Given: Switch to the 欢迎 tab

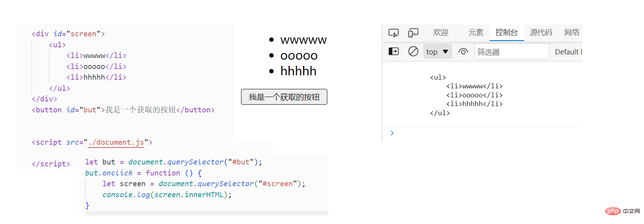Looking at the screenshot, I should click(441, 32).
